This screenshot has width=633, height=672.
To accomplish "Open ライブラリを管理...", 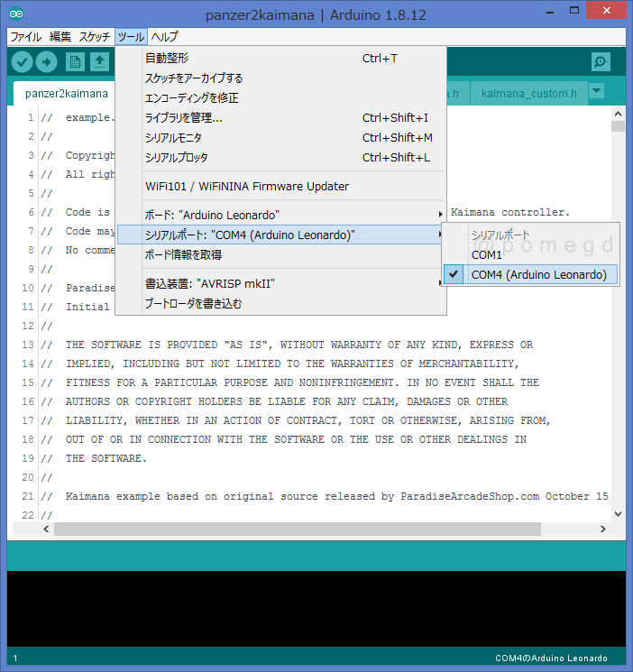I will (280, 118).
